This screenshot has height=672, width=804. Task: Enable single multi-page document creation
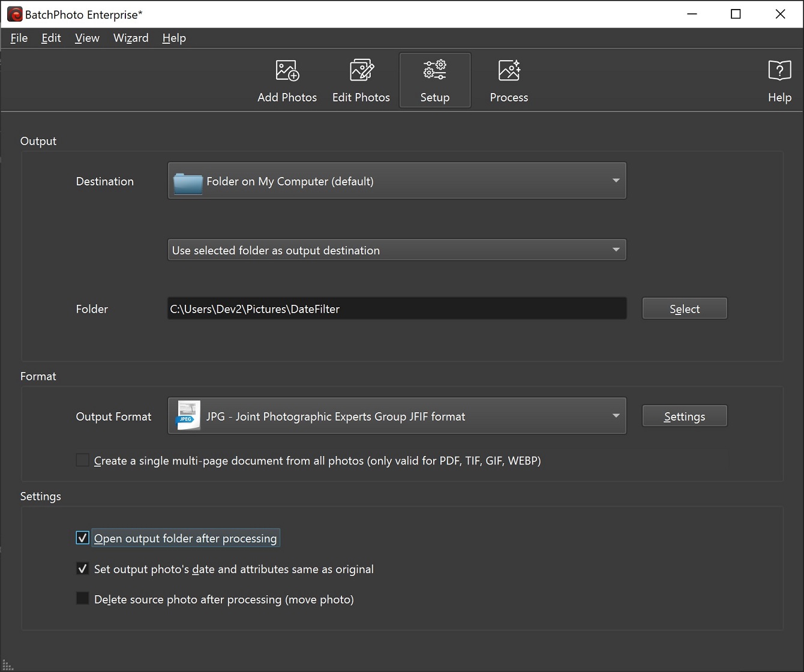[x=82, y=460]
